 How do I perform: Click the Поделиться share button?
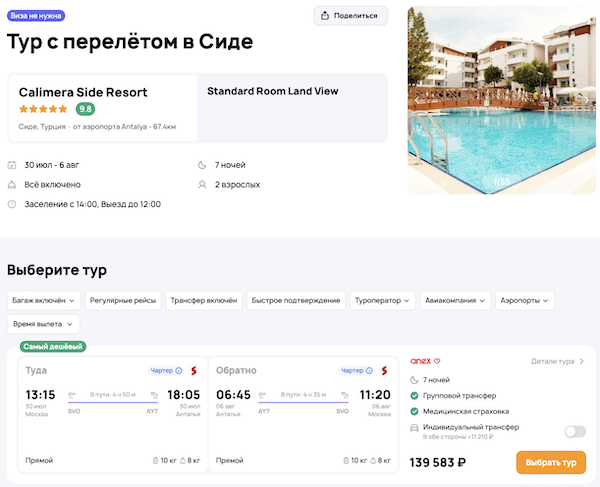[x=351, y=15]
